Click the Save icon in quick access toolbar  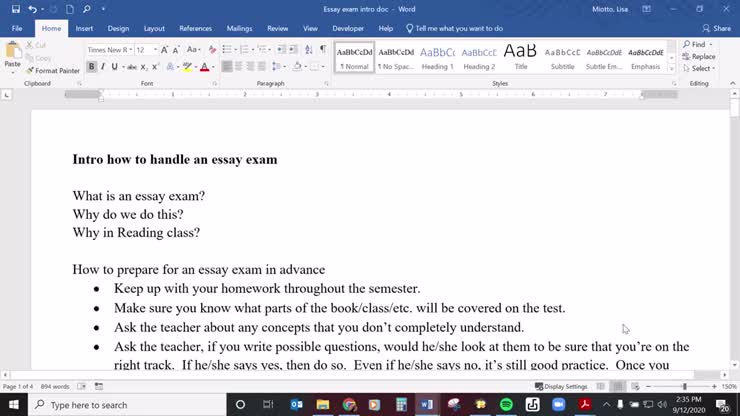(x=15, y=9)
